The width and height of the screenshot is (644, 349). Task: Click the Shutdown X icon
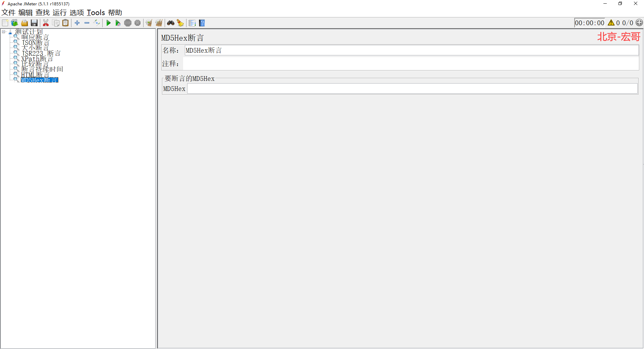[x=138, y=23]
